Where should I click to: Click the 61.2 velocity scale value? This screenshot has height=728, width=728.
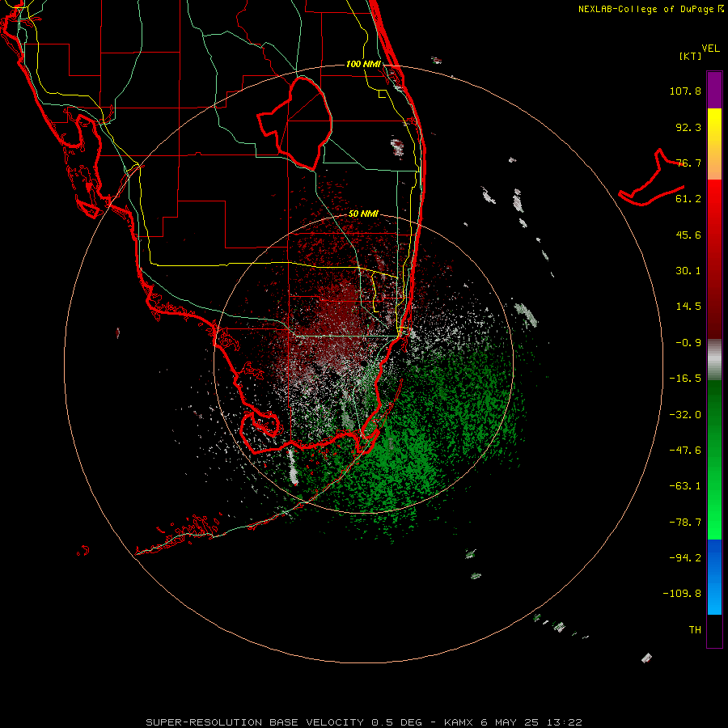point(688,199)
